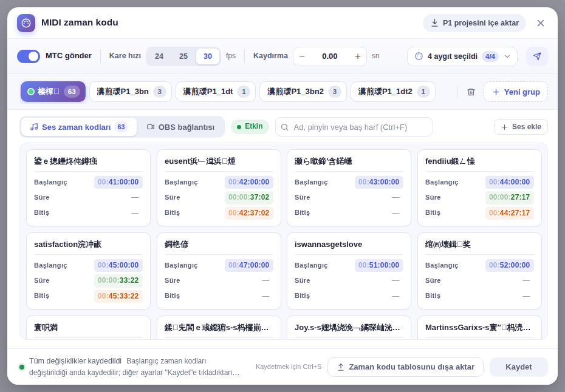The height and width of the screenshot is (392, 565).
Task: Create a group with Yeni grup
Action: (x=516, y=92)
